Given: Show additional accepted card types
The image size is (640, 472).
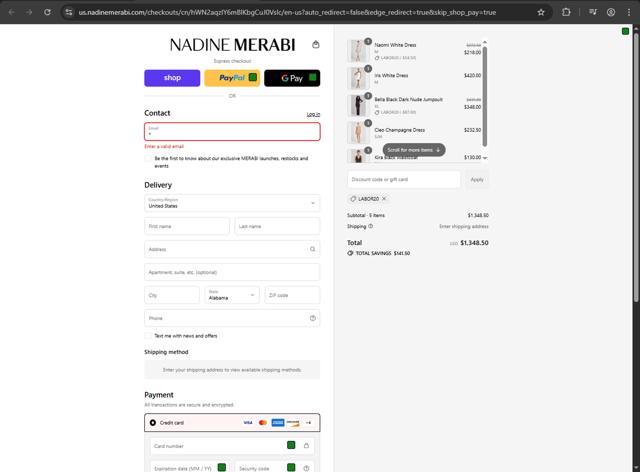Looking at the screenshot, I should [x=308, y=423].
